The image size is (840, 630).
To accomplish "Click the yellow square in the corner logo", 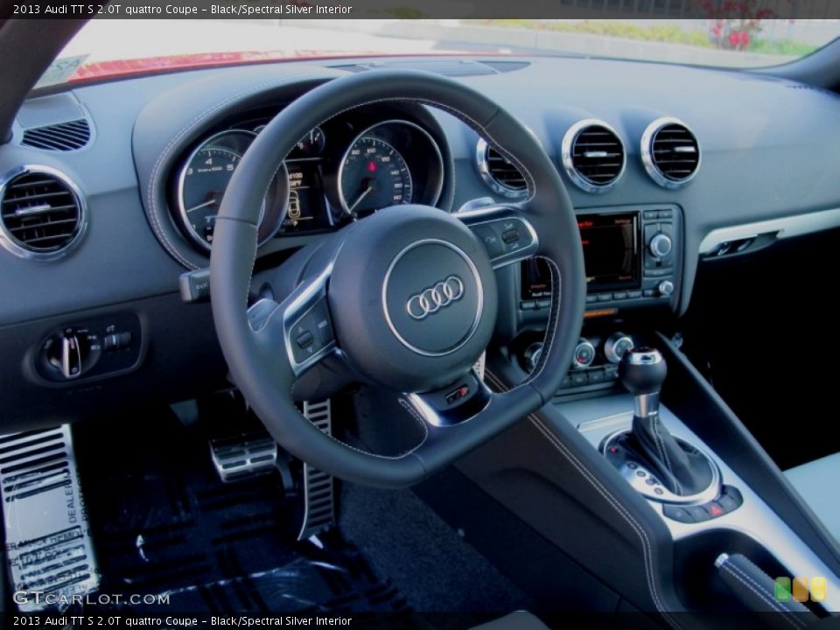I will click(x=818, y=589).
